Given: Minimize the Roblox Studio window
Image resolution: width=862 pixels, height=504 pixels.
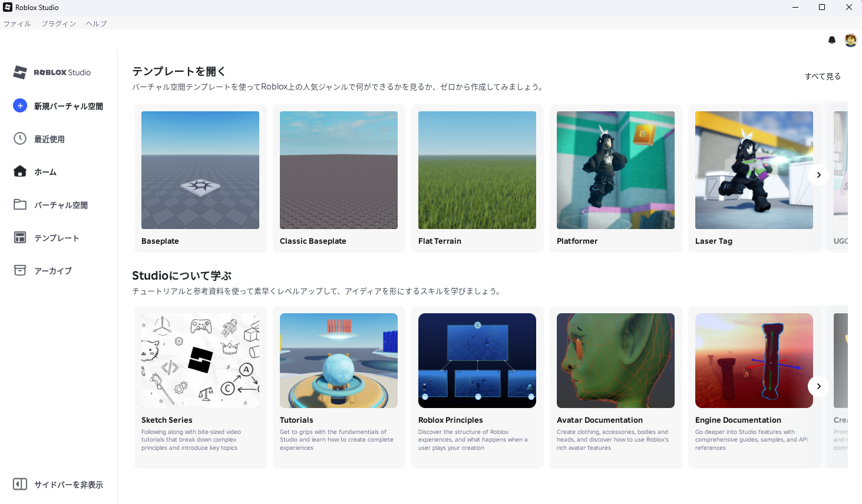Looking at the screenshot, I should click(x=795, y=7).
